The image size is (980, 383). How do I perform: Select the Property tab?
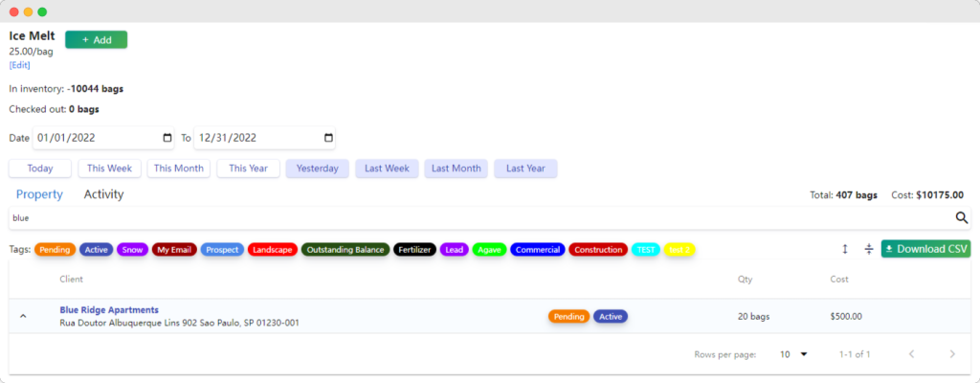pyautogui.click(x=39, y=194)
